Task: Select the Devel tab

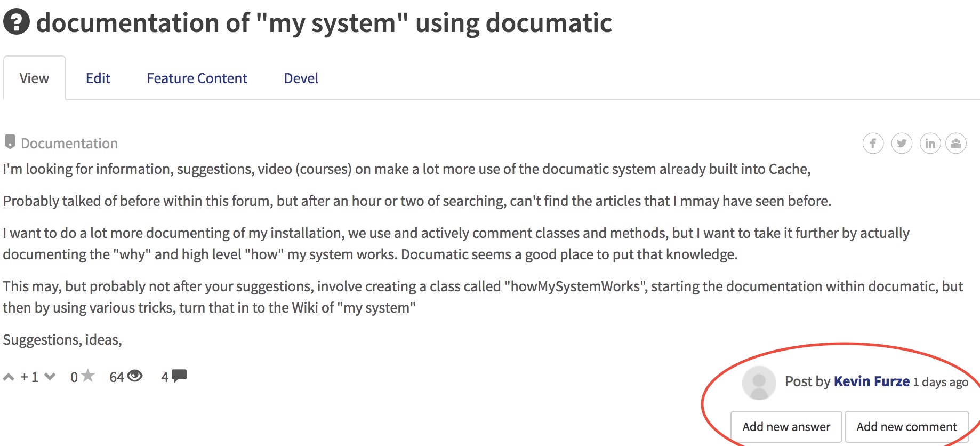Action: click(x=301, y=78)
